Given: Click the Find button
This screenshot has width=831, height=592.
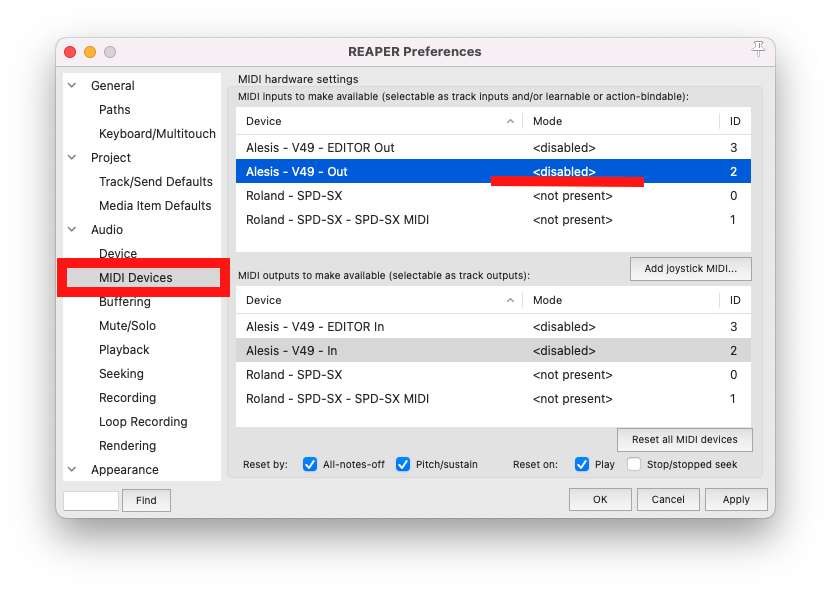Looking at the screenshot, I should [146, 500].
